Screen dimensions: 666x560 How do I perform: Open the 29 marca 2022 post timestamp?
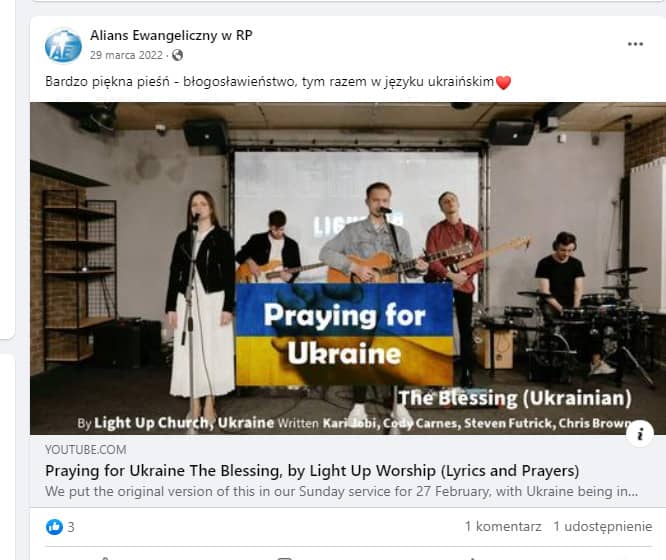click(126, 55)
